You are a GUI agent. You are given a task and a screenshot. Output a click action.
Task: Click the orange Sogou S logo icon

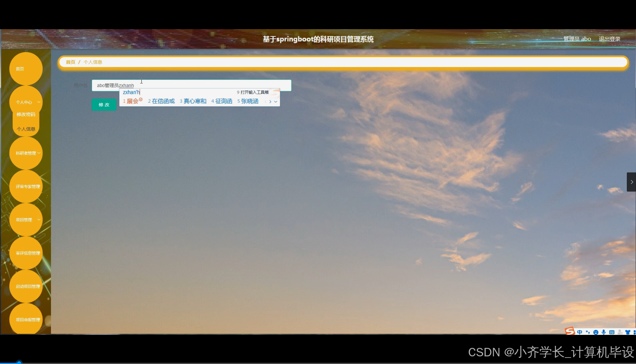click(x=569, y=331)
